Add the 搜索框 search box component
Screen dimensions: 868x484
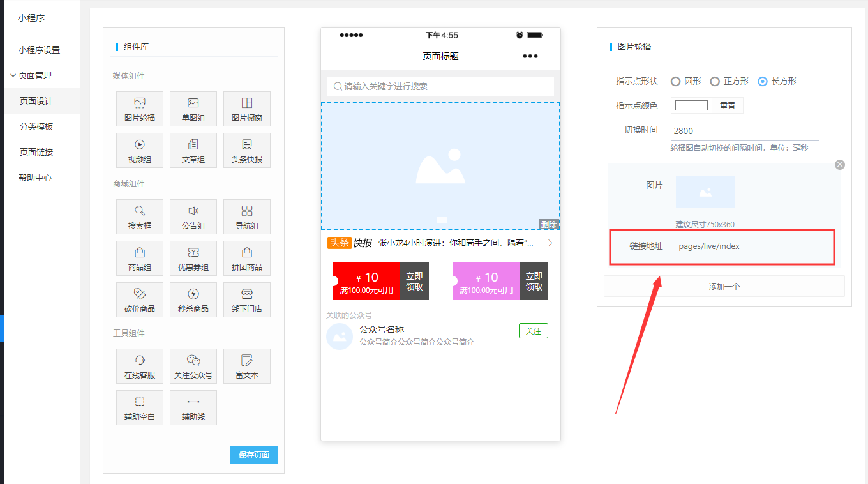pyautogui.click(x=140, y=217)
